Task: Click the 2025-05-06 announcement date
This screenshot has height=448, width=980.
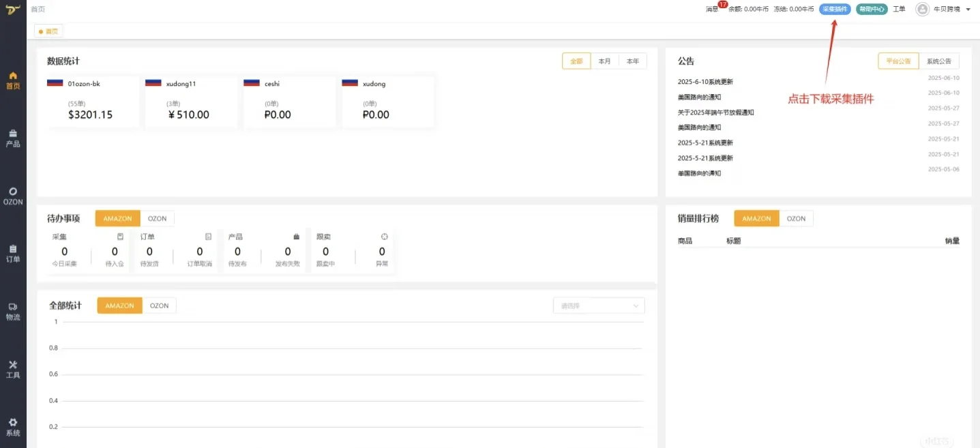Action: [944, 169]
